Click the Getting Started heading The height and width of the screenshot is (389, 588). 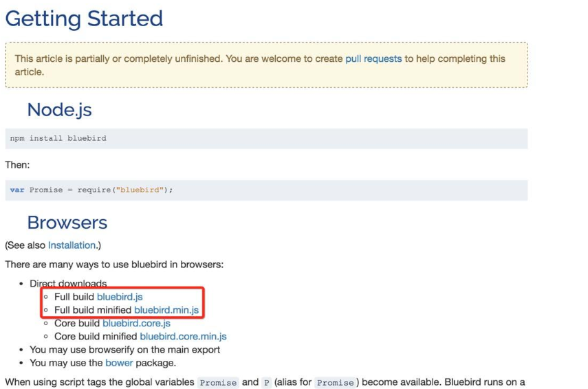84,19
